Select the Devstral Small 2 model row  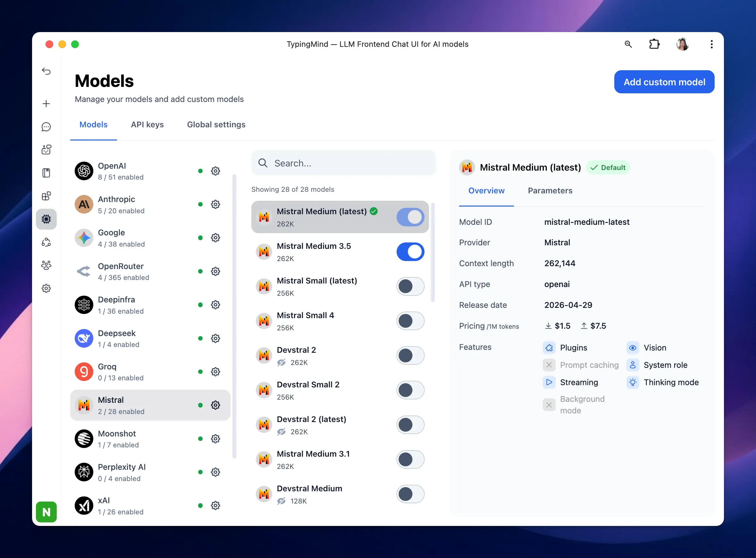click(340, 391)
